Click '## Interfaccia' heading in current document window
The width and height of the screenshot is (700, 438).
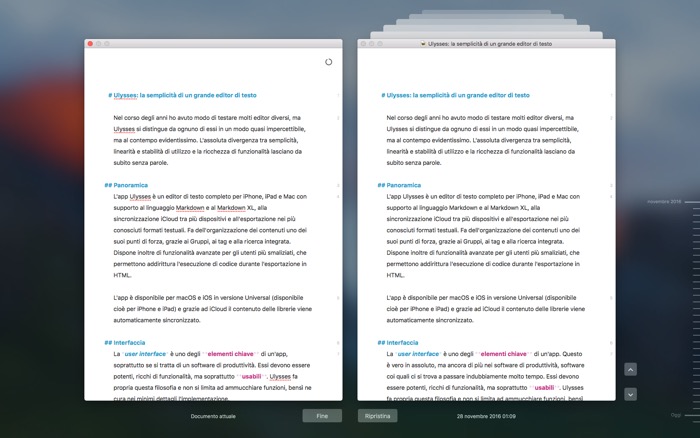pos(125,342)
